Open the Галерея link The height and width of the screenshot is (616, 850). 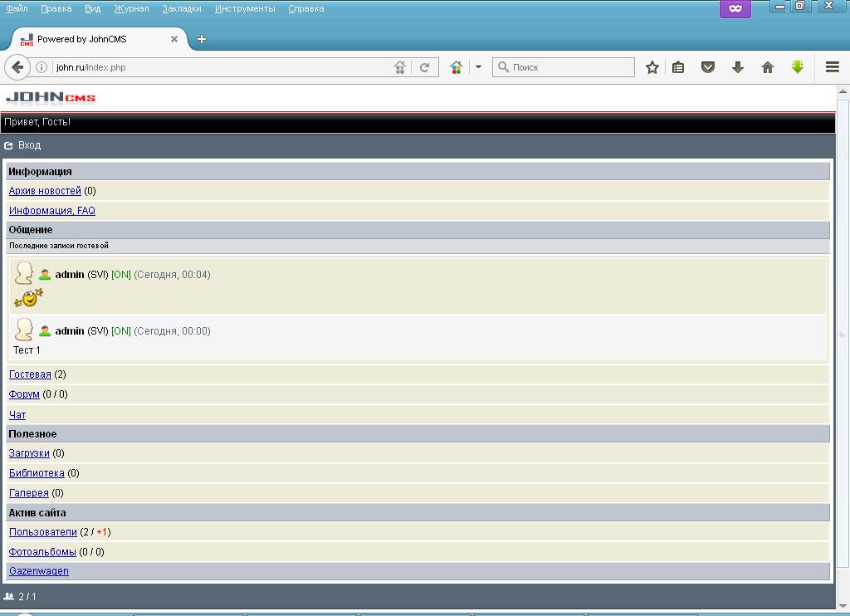29,493
